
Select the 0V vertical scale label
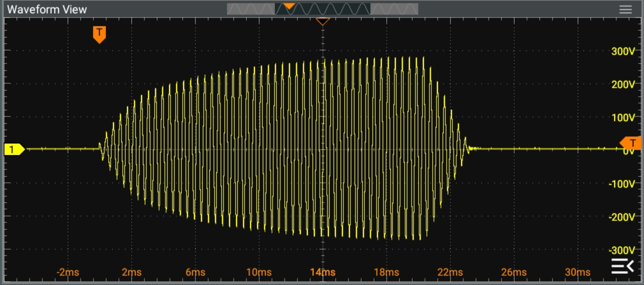tap(628, 152)
